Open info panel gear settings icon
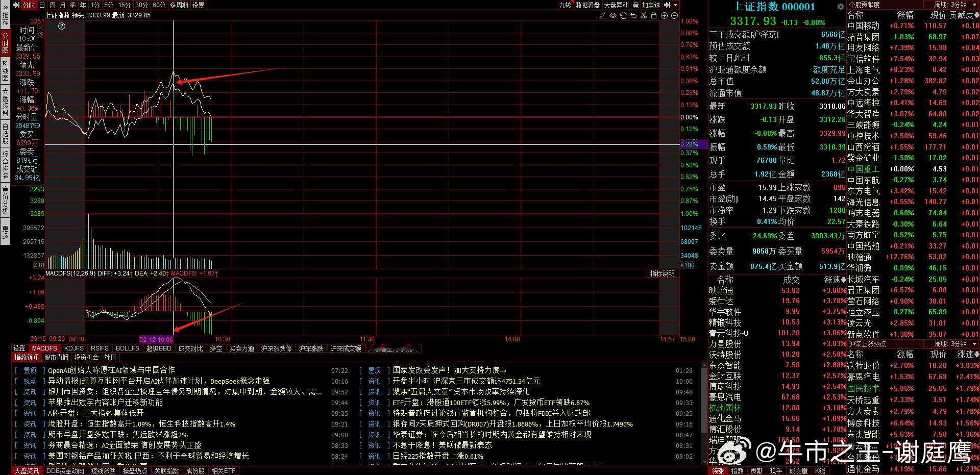The image size is (980, 475). coord(41,34)
